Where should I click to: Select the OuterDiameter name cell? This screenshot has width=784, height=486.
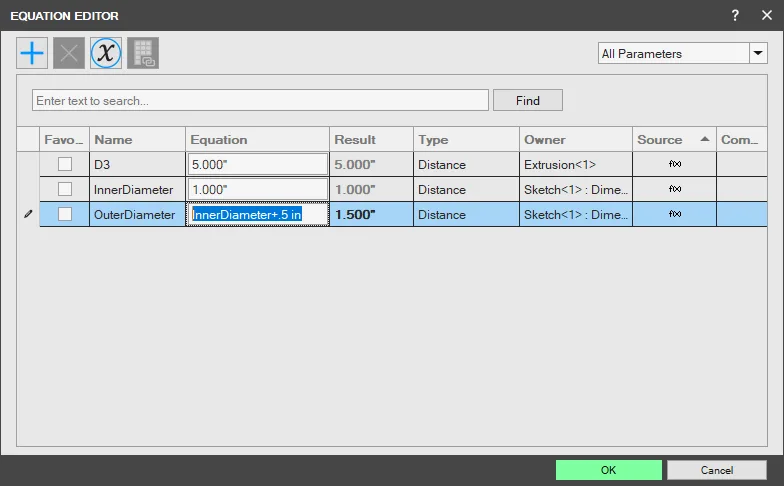pos(138,214)
